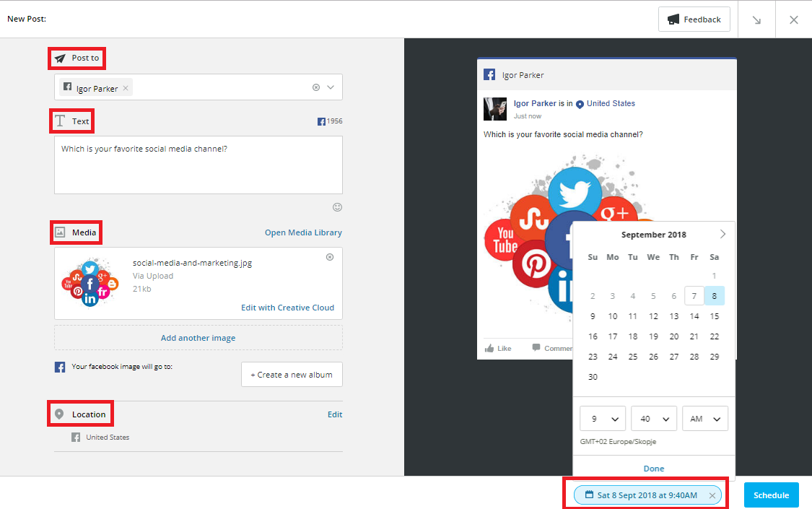812x509 pixels.
Task: Click Done in the date picker
Action: [653, 468]
